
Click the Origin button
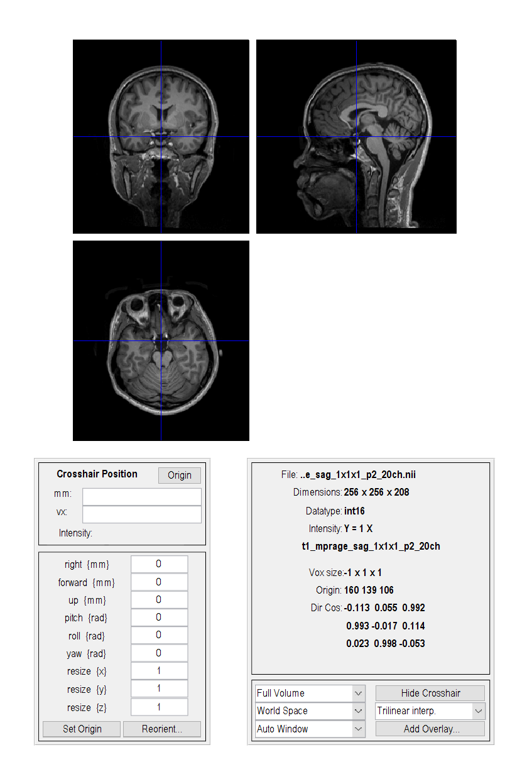pos(179,475)
